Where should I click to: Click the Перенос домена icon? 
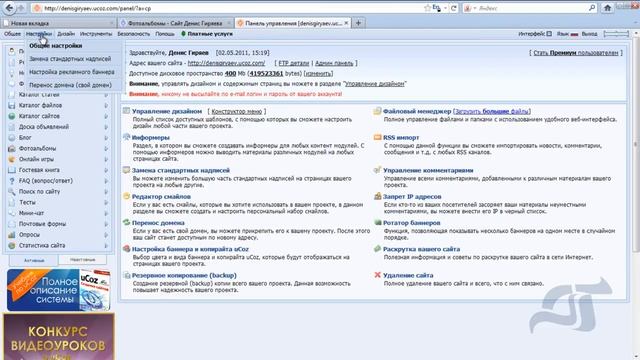click(x=127, y=222)
